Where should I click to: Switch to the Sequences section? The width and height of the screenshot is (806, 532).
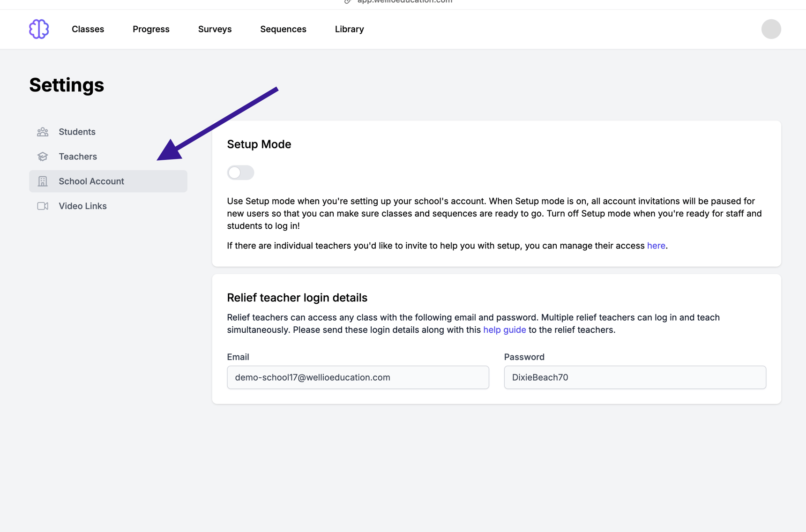283,29
